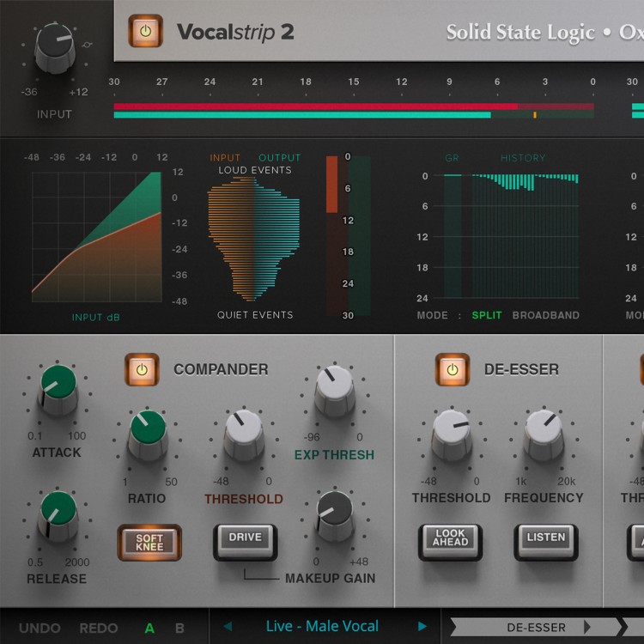Image resolution: width=644 pixels, height=644 pixels.
Task: Click the Solid State Logic logo text
Action: [520, 33]
